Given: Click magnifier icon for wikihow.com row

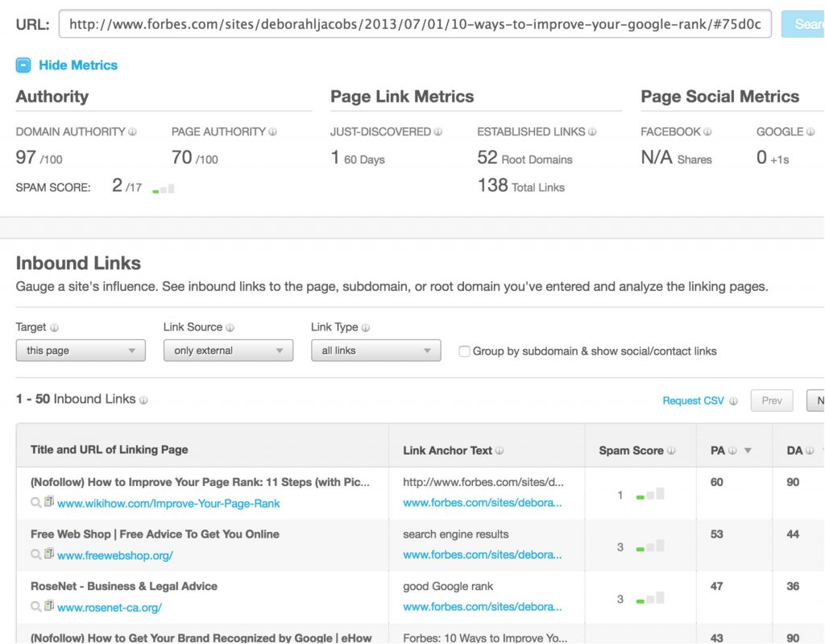Looking at the screenshot, I should coord(35,503).
